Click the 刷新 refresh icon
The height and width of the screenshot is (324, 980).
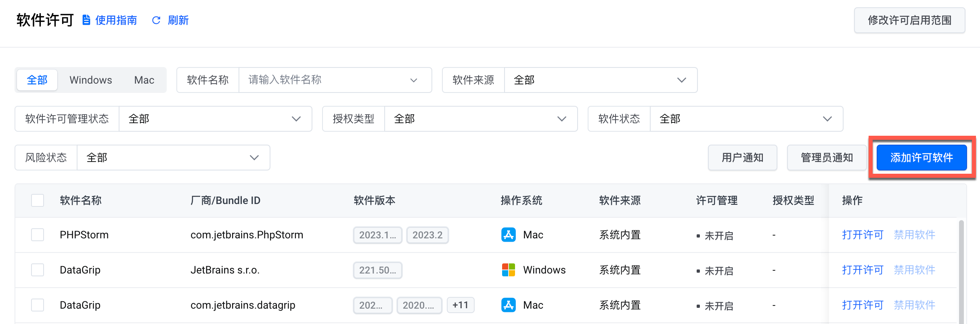pyautogui.click(x=156, y=20)
